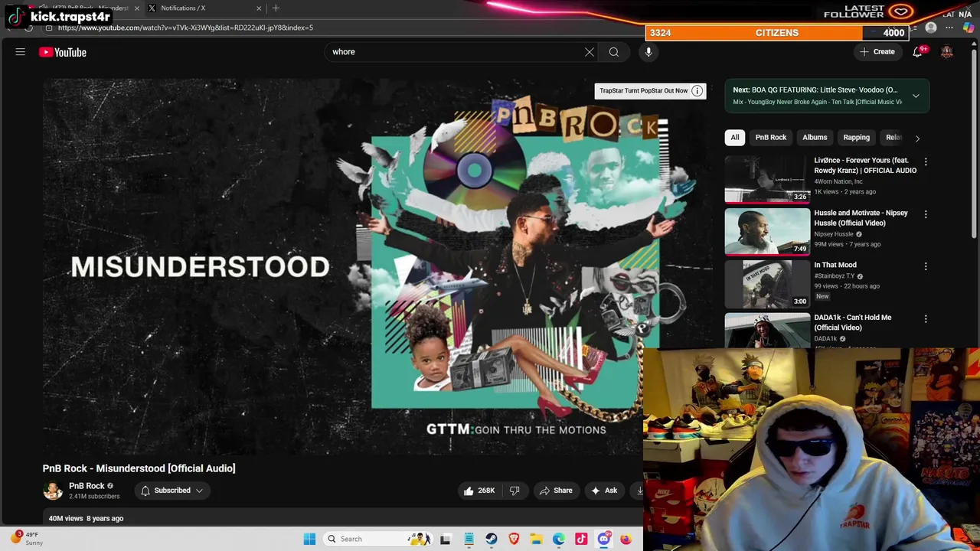Open the YouTube notifications bell

[x=917, y=52]
